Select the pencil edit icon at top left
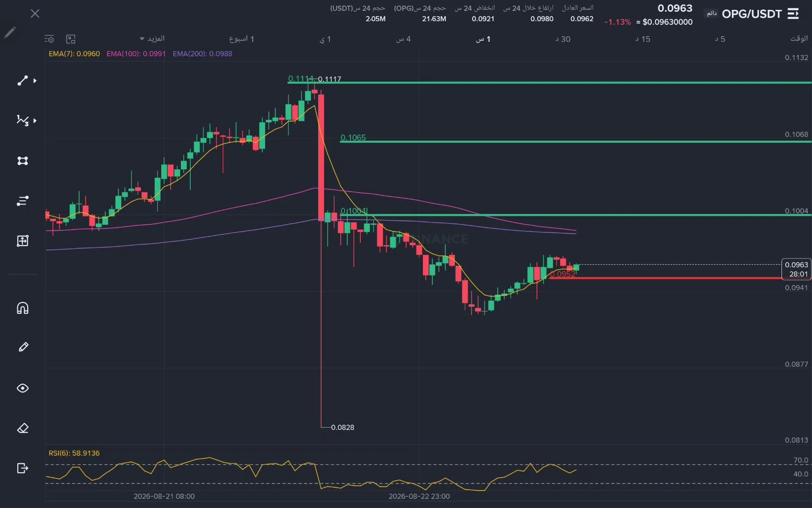This screenshot has height=508, width=812. click(10, 32)
